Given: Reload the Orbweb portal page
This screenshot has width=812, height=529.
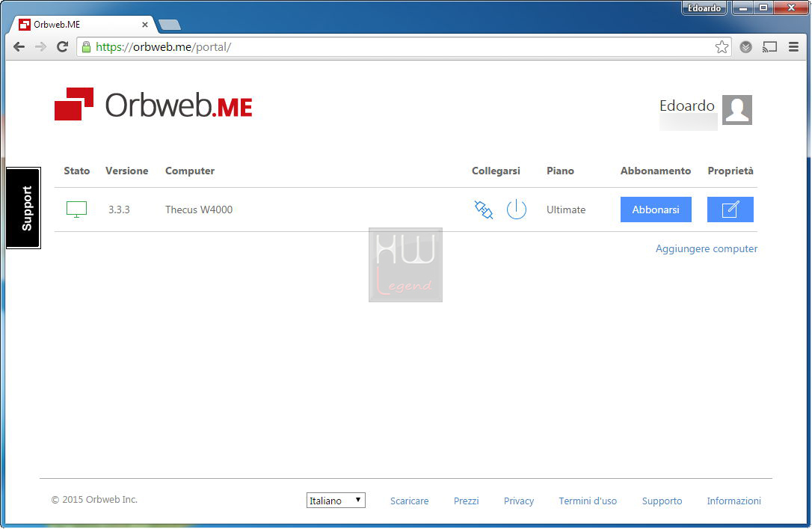Looking at the screenshot, I should pos(63,47).
